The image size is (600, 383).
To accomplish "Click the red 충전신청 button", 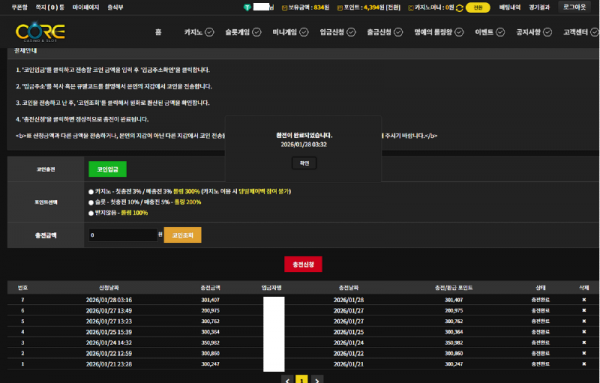I will (x=303, y=264).
